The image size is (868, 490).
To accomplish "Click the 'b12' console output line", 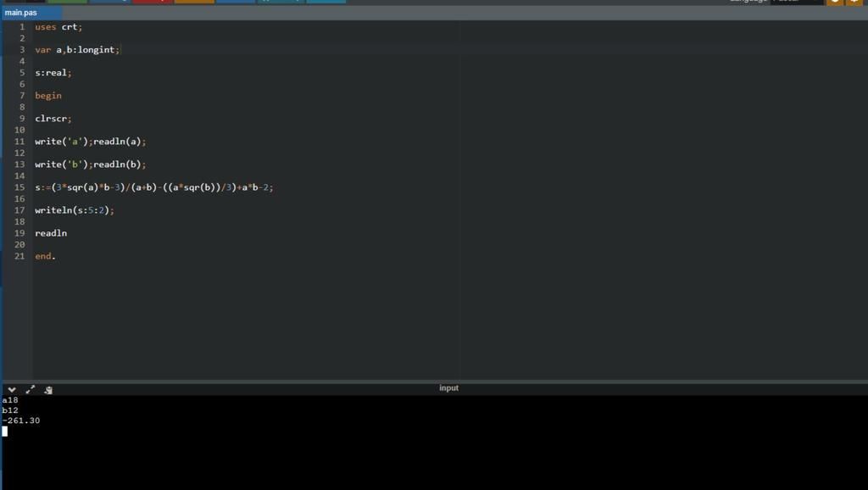I will [10, 410].
